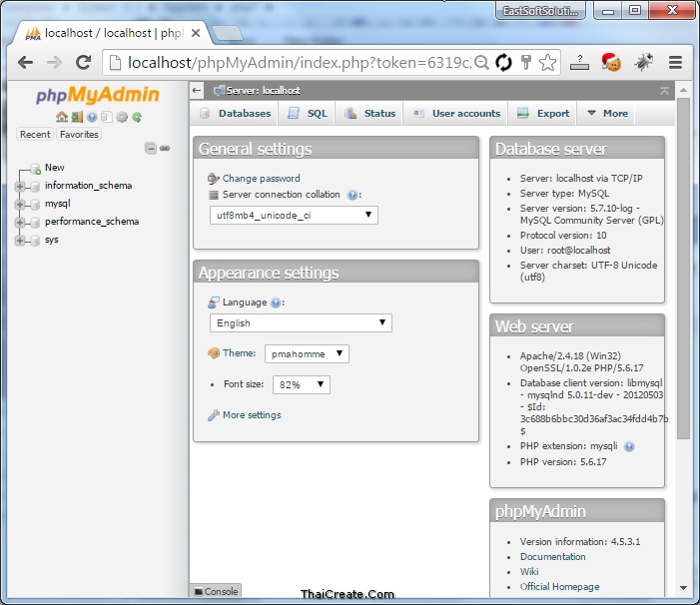Expand the sys database tree node

click(20, 240)
